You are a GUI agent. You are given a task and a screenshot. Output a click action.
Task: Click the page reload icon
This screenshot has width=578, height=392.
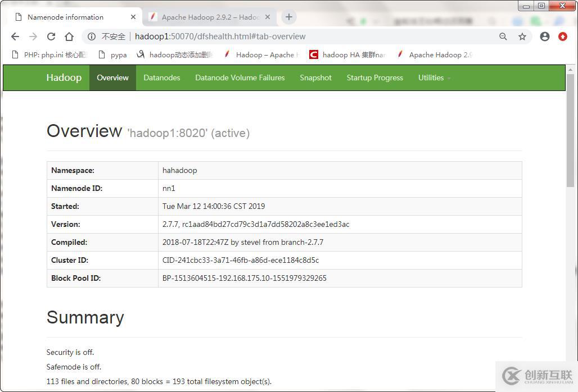pyautogui.click(x=51, y=37)
